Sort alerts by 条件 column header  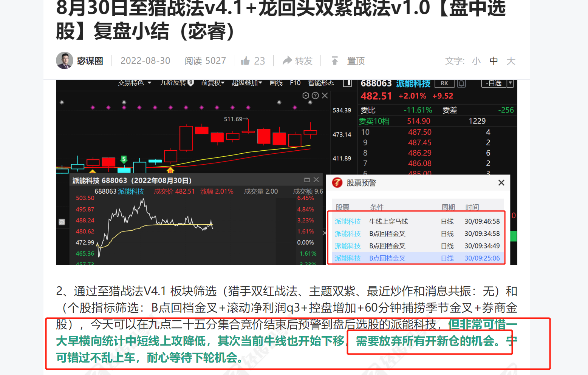point(377,207)
